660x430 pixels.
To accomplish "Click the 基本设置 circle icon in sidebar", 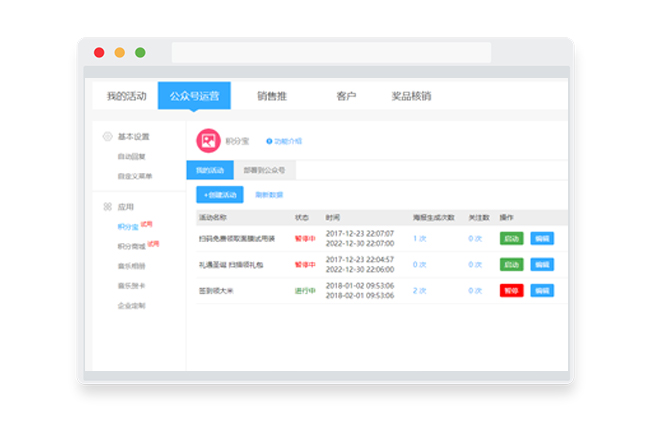I will 107,136.
